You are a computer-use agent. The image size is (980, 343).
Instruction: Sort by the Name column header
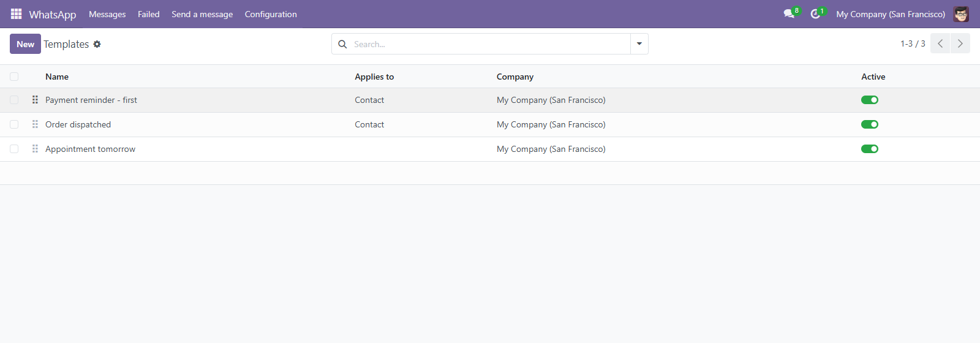[x=57, y=77]
